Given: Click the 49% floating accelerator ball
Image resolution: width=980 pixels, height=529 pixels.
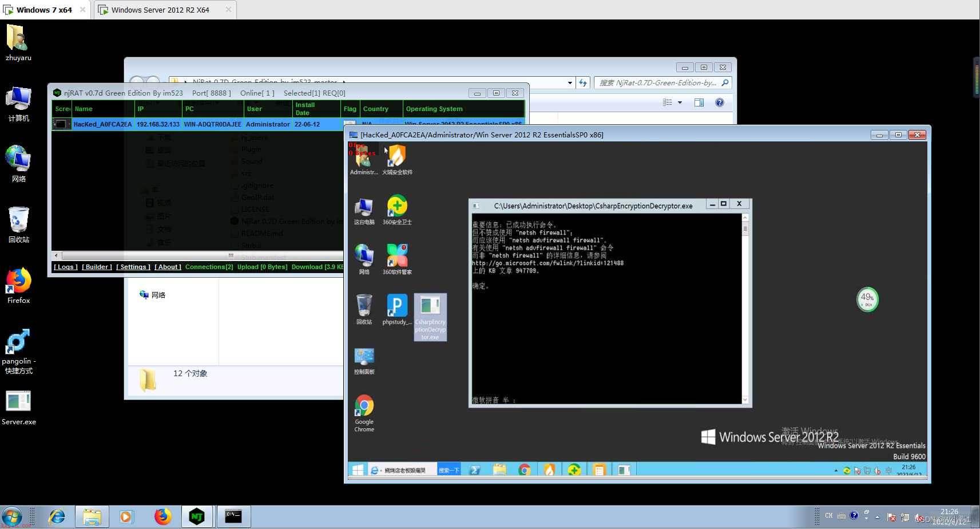Looking at the screenshot, I should (867, 299).
